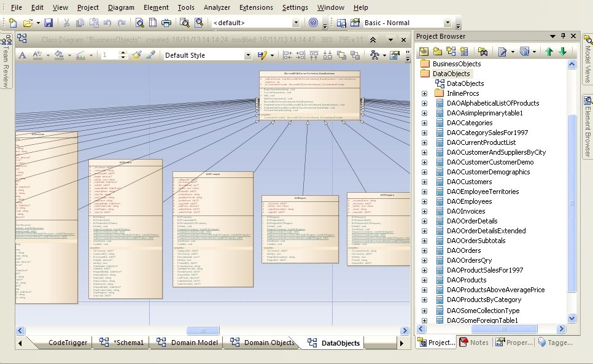Viewport: 593px width, 364px height.
Task: Click the paintbrush apply style icon
Action: [136, 55]
